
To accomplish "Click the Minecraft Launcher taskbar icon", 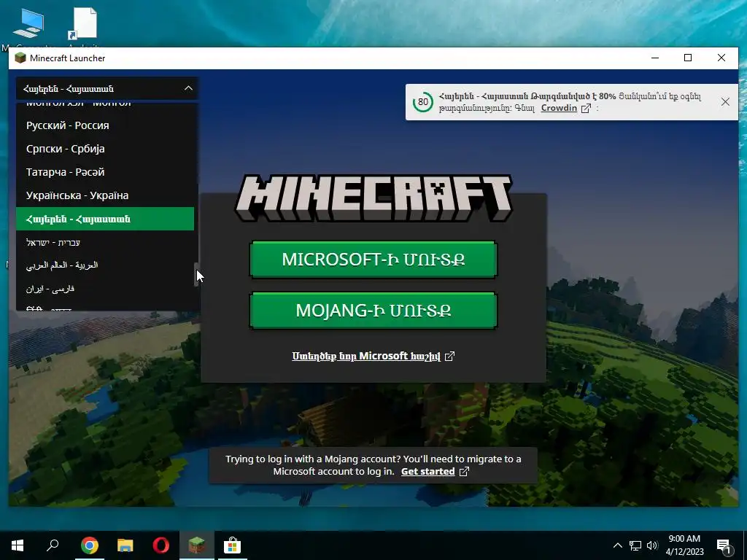I will pyautogui.click(x=197, y=545).
